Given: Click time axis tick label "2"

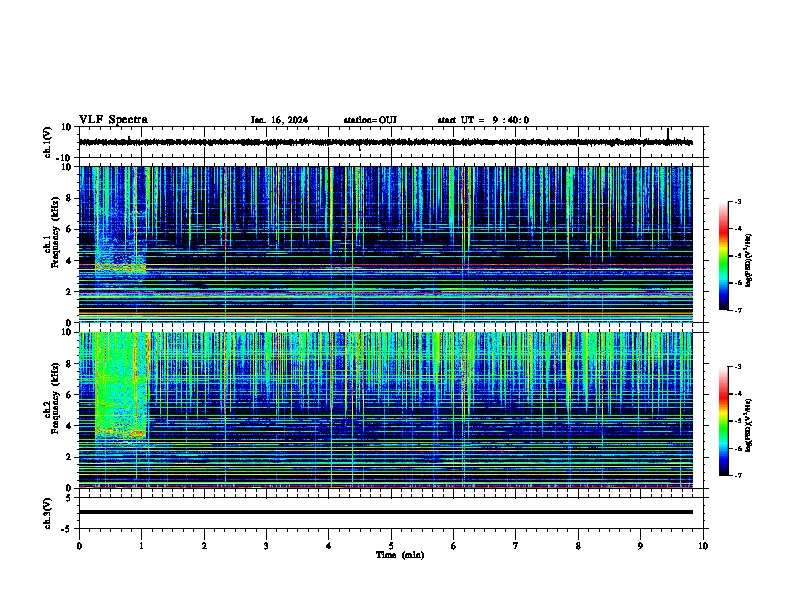Looking at the screenshot, I should (x=204, y=546).
